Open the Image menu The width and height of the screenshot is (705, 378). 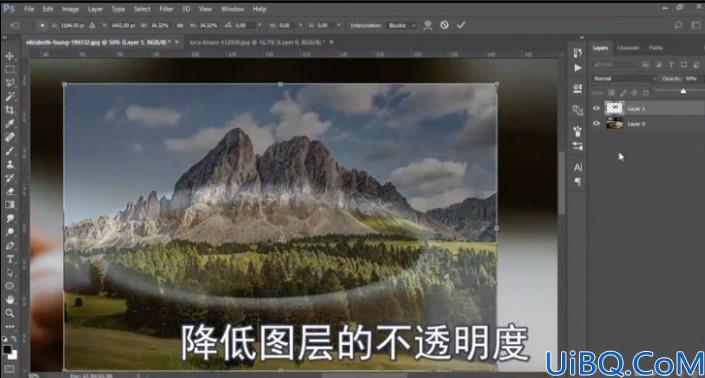[70, 9]
